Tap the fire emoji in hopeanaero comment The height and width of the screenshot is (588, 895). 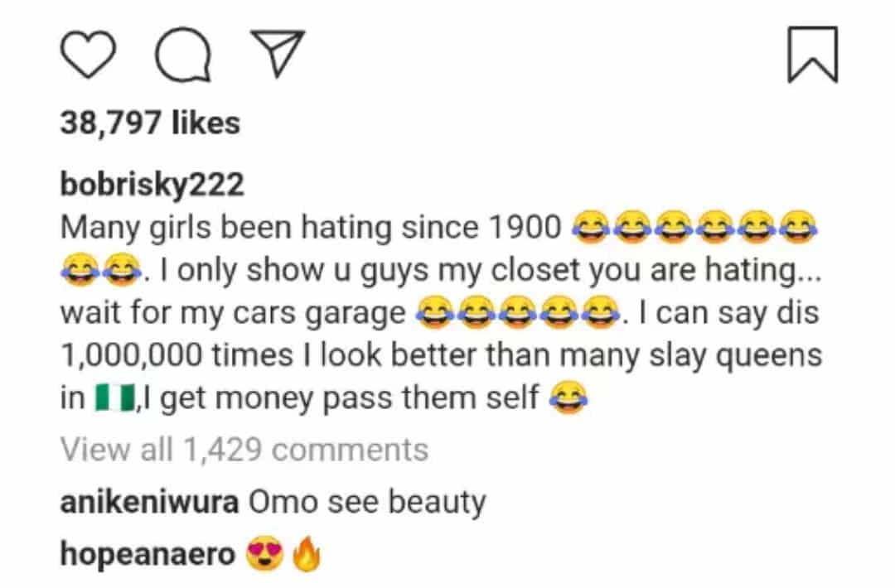(x=307, y=554)
